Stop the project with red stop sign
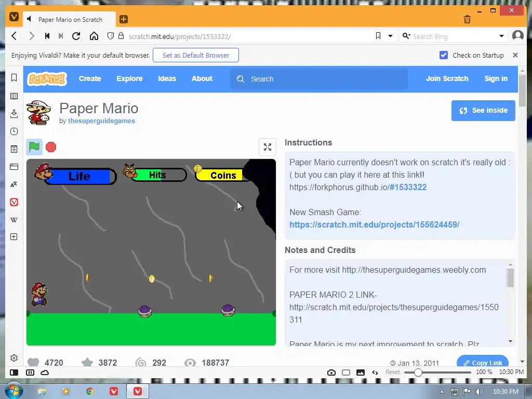 [51, 147]
